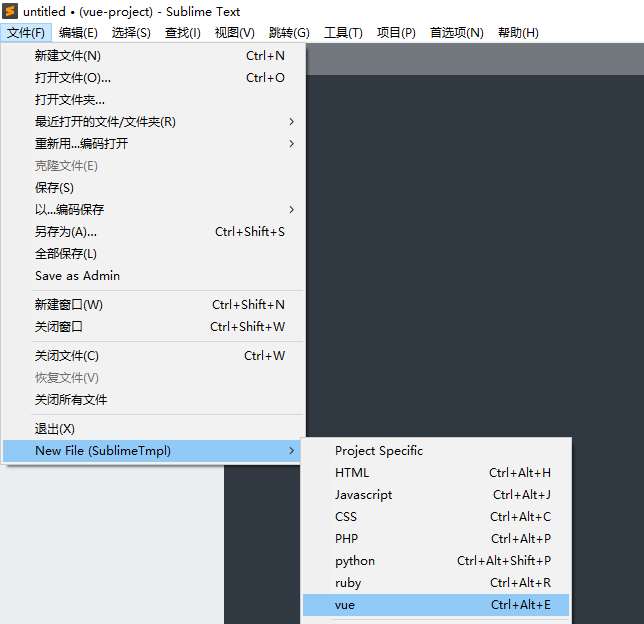Choose 关闭文件(C) menu entry
644x624 pixels.
click(x=154, y=356)
